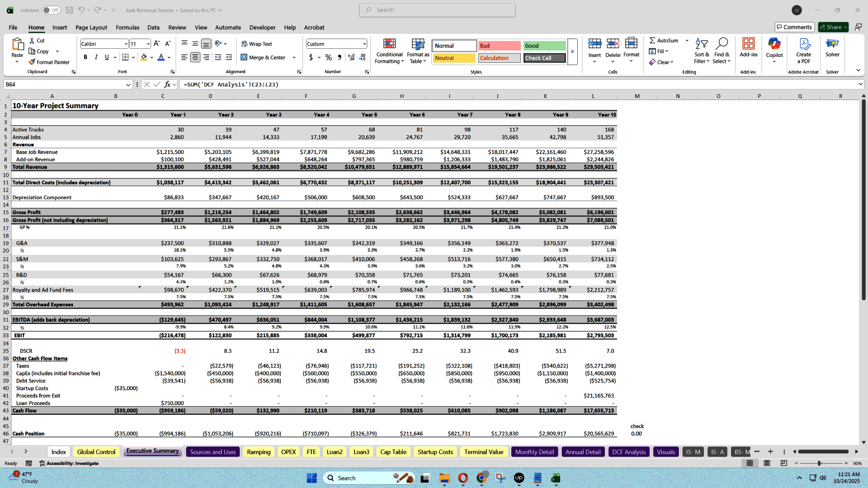
Task: Open Copilot in the ribbon
Action: tap(774, 50)
